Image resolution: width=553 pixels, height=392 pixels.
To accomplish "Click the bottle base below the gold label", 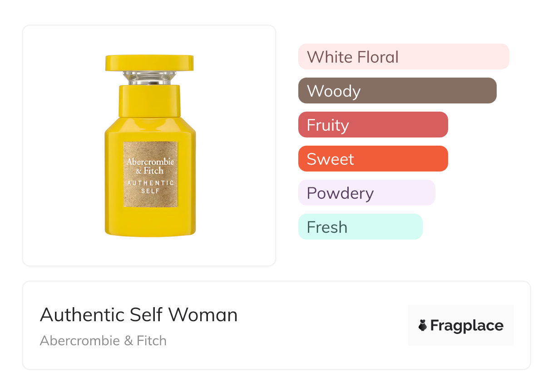I will [x=150, y=221].
